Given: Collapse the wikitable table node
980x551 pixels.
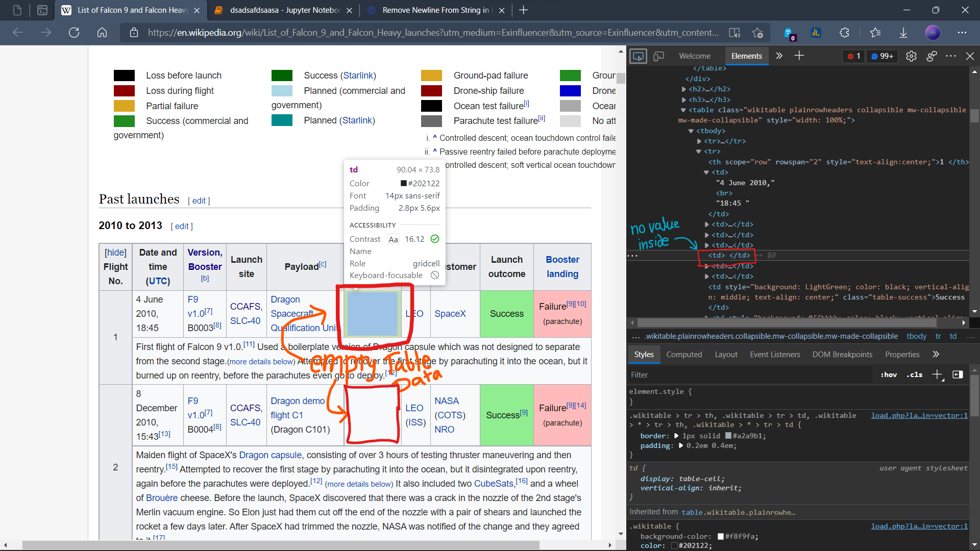Looking at the screenshot, I should pos(683,110).
